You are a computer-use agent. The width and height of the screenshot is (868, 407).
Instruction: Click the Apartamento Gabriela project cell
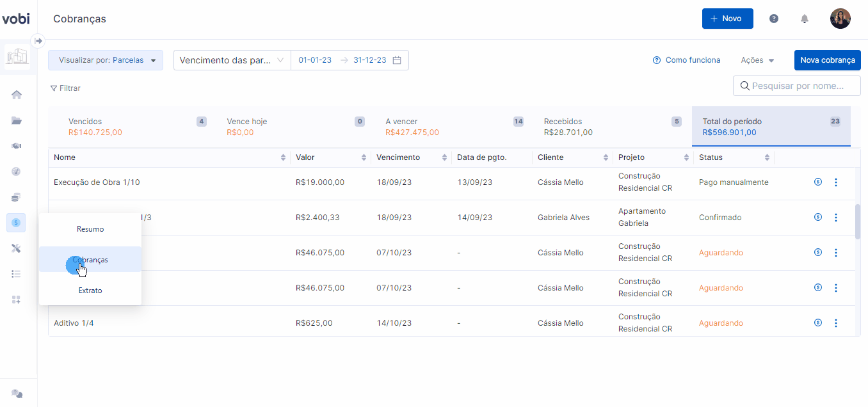tap(642, 218)
